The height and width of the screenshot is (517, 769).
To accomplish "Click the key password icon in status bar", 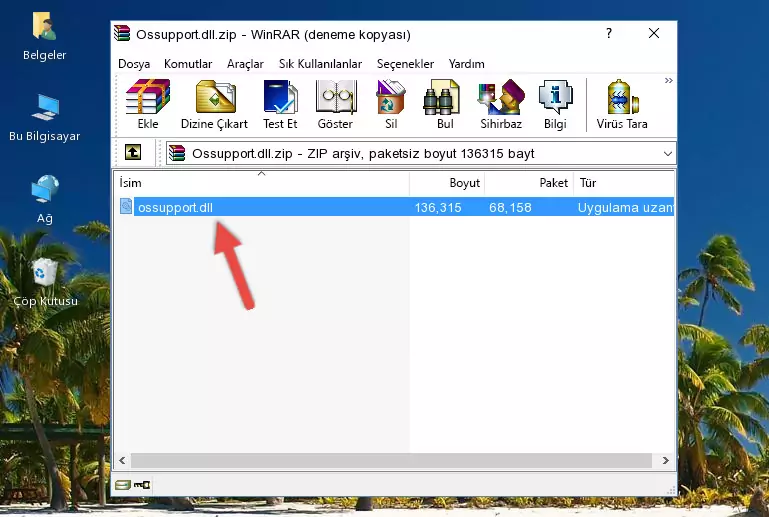I will (142, 485).
